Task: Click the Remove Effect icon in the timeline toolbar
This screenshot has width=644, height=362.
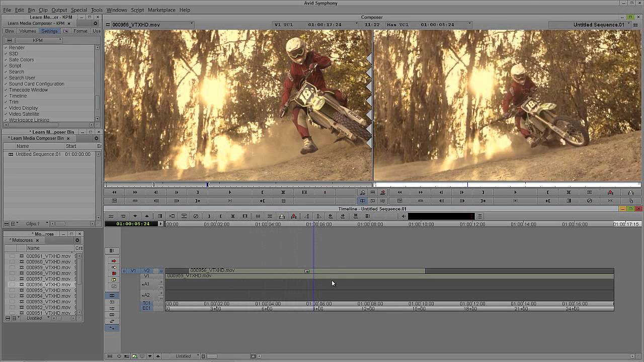Action: (196, 216)
